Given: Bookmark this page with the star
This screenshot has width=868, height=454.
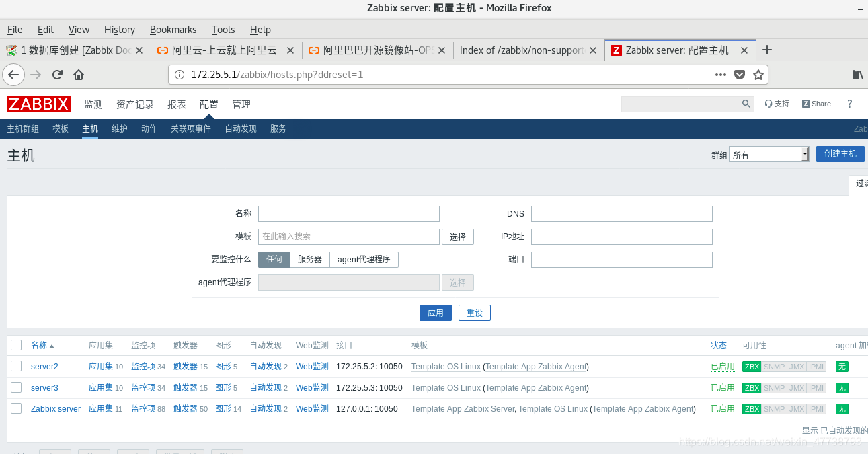Looking at the screenshot, I should 758,75.
